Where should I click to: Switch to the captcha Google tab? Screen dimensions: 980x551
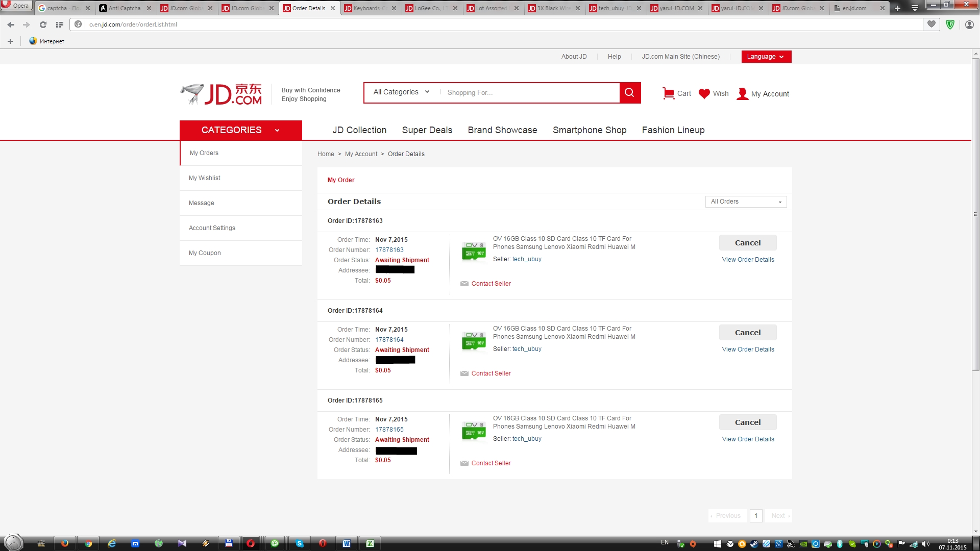pos(64,8)
